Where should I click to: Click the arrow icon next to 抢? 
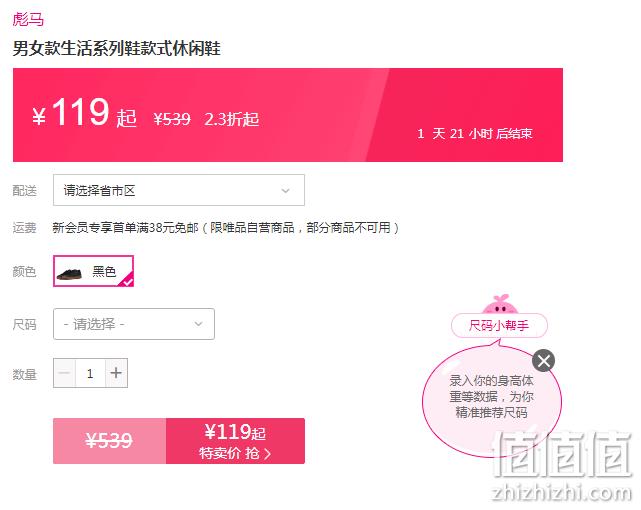[267, 453]
